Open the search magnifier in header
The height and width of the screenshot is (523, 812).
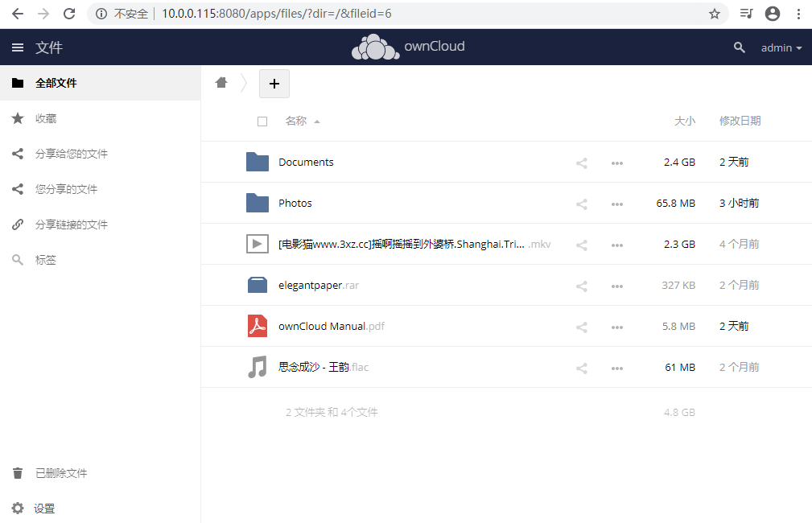740,47
